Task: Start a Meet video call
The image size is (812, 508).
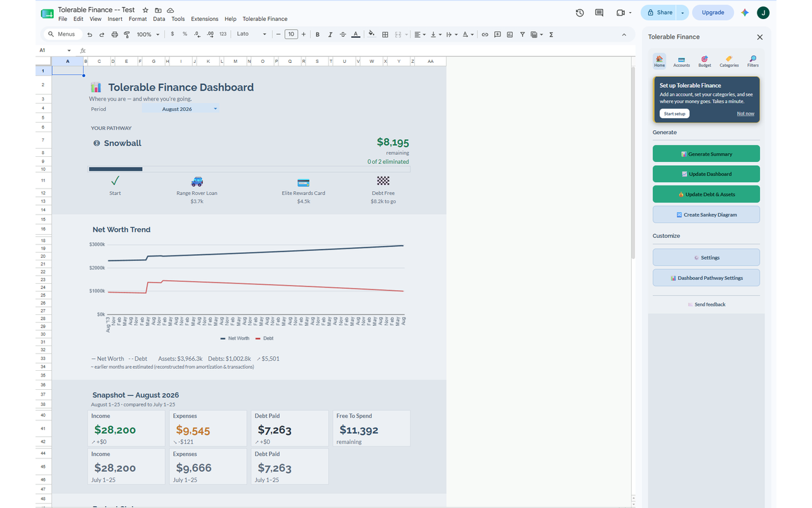Action: point(620,13)
